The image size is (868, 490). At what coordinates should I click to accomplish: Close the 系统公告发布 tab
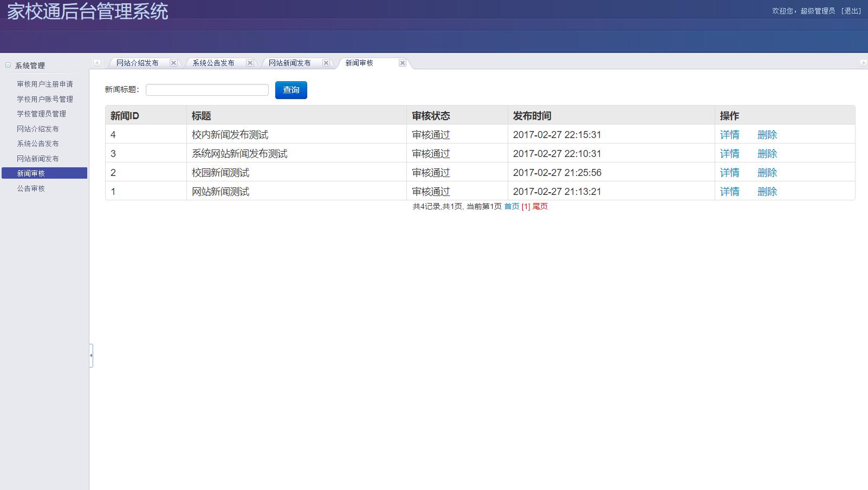[250, 62]
